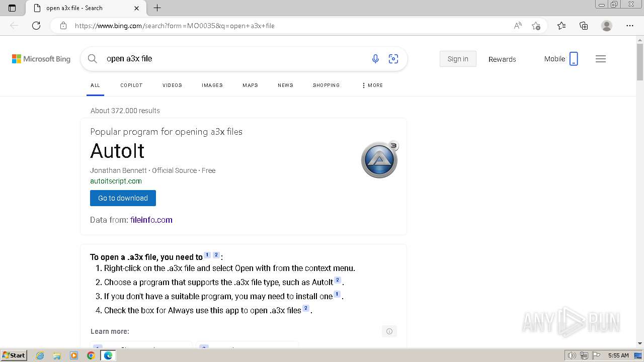View site information lock icon

tap(63, 26)
